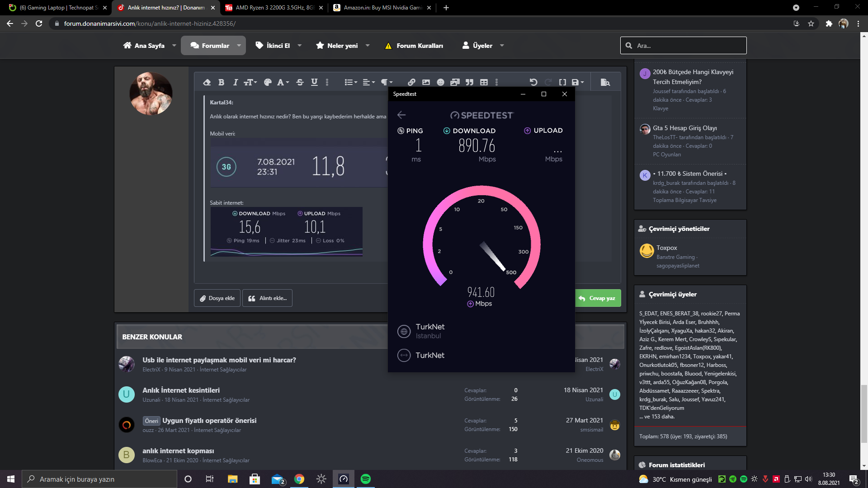This screenshot has width=868, height=488.
Task: Toggle BB code mode brackets icon
Action: point(562,82)
